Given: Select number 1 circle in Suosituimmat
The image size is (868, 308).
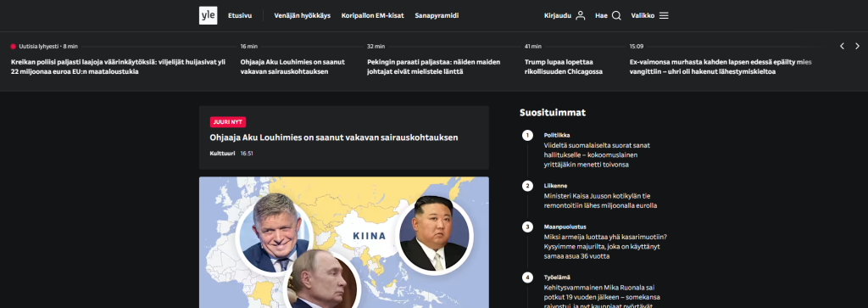Looking at the screenshot, I should click(x=527, y=135).
